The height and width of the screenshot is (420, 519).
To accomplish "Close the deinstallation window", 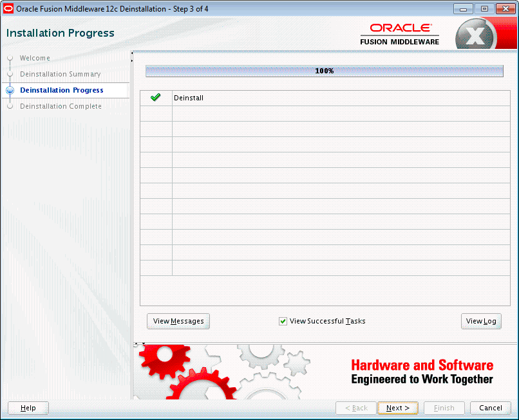I will 505,9.
